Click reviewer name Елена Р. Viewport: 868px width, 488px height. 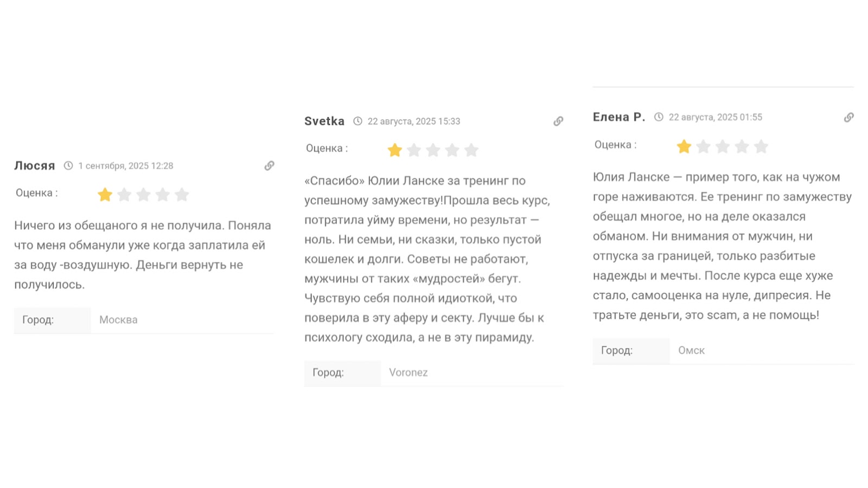(619, 117)
